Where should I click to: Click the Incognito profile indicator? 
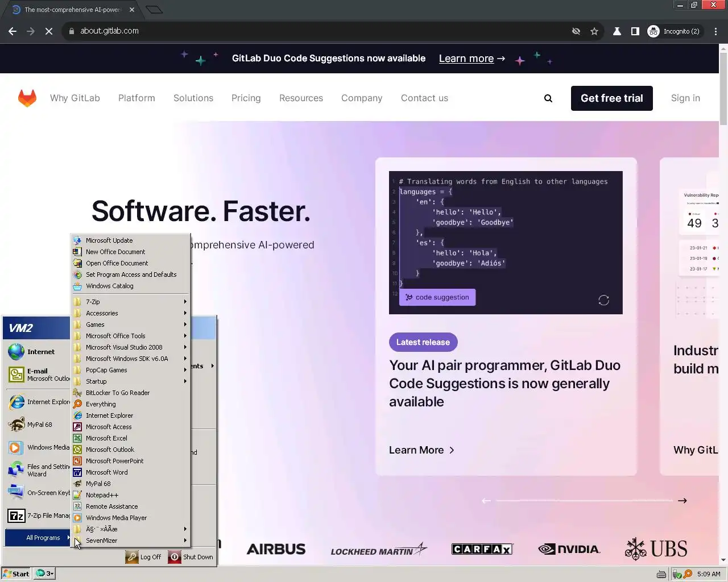[x=674, y=31]
